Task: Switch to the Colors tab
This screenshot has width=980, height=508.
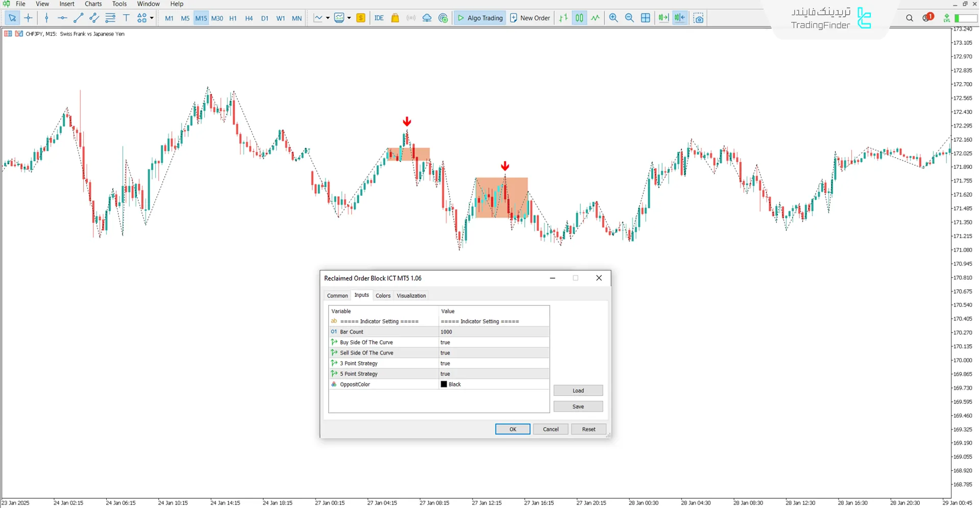Action: point(383,296)
